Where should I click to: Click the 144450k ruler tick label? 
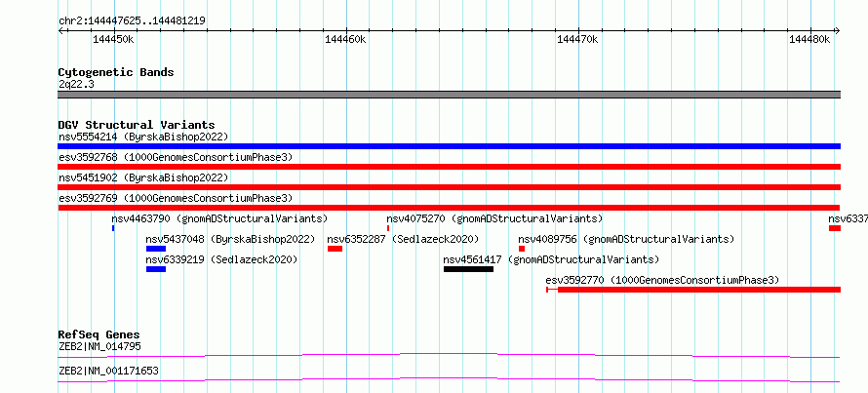pyautogui.click(x=113, y=39)
